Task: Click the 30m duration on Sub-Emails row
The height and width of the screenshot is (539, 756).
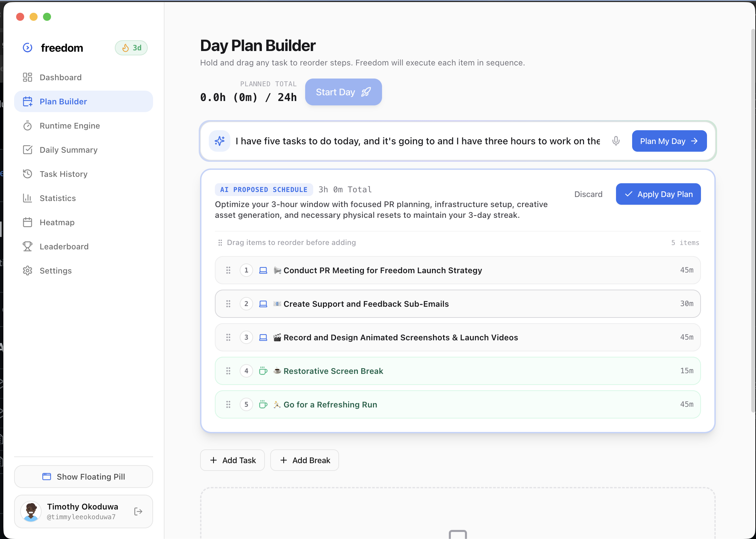Action: coord(687,304)
